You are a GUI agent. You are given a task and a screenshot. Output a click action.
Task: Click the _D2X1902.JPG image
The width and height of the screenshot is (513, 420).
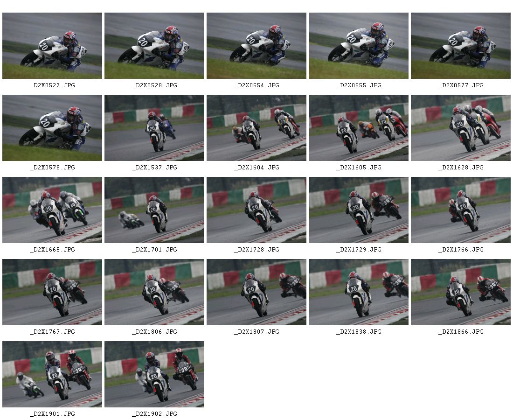tap(154, 374)
